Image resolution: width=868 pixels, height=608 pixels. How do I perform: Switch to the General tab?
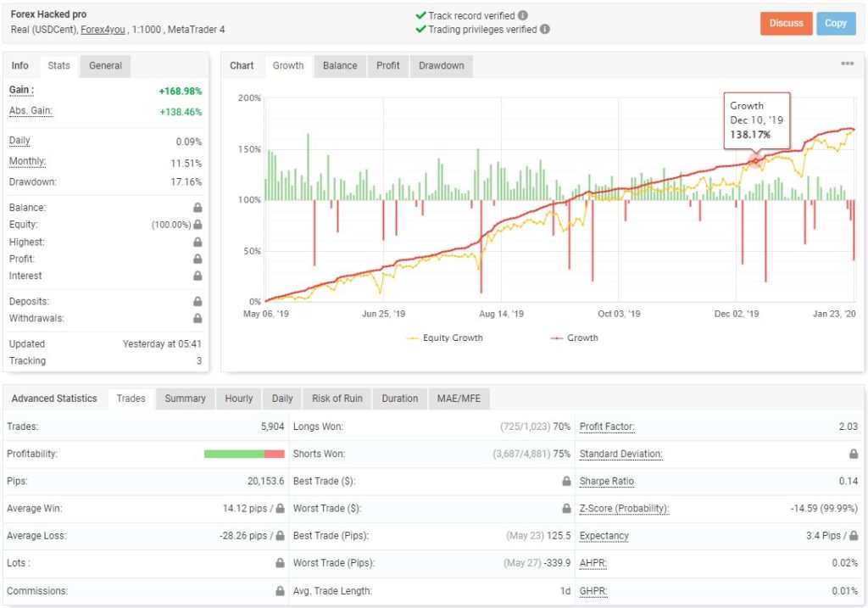(x=105, y=65)
